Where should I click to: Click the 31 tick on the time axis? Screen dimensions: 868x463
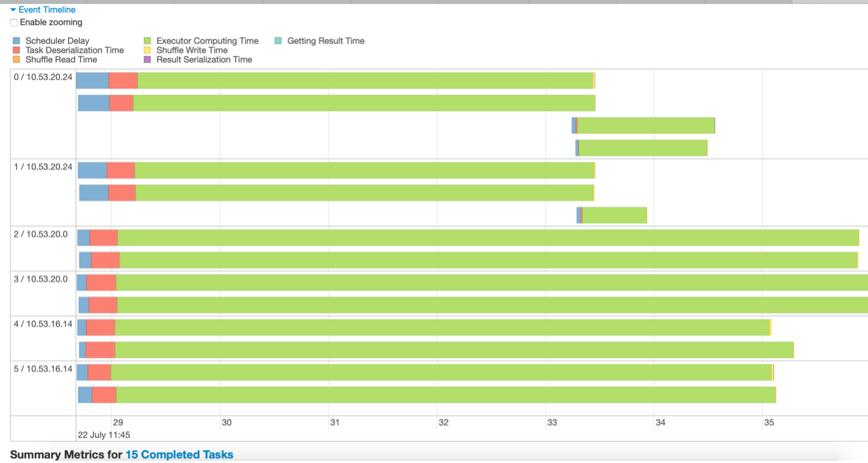click(334, 422)
